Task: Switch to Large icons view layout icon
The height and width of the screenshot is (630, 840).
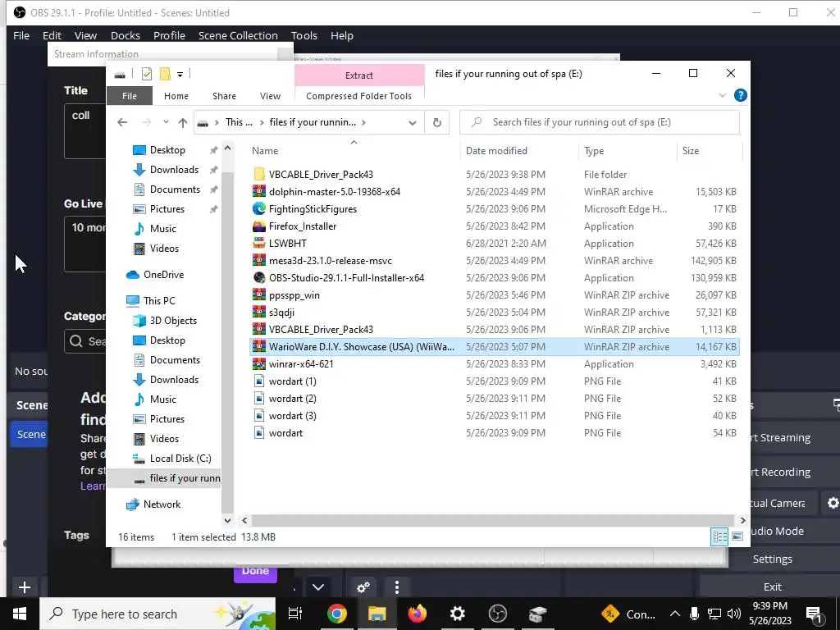Action: (737, 536)
